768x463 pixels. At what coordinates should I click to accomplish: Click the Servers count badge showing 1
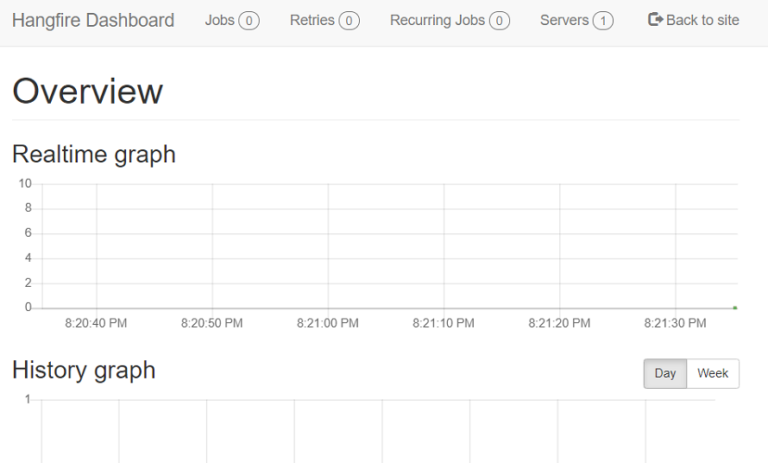pos(603,21)
